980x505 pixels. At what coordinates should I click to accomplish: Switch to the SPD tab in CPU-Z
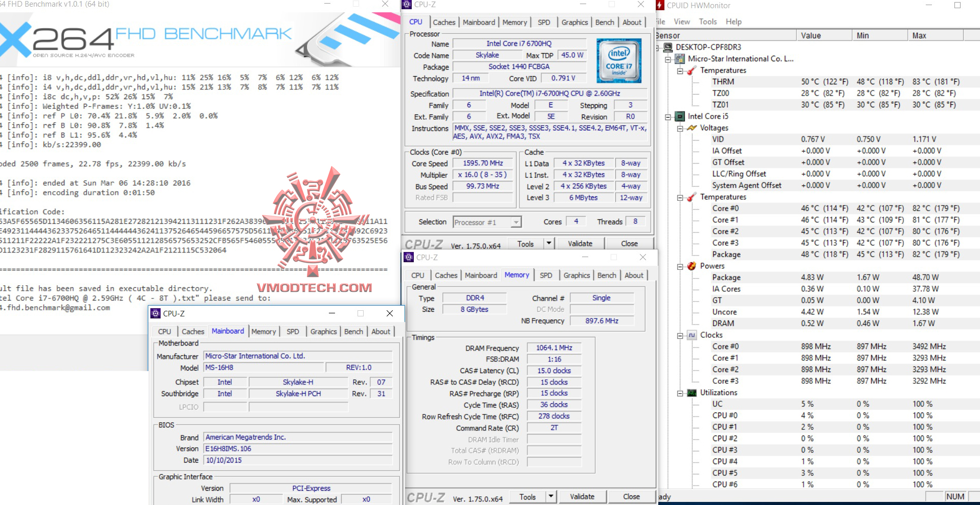544,22
